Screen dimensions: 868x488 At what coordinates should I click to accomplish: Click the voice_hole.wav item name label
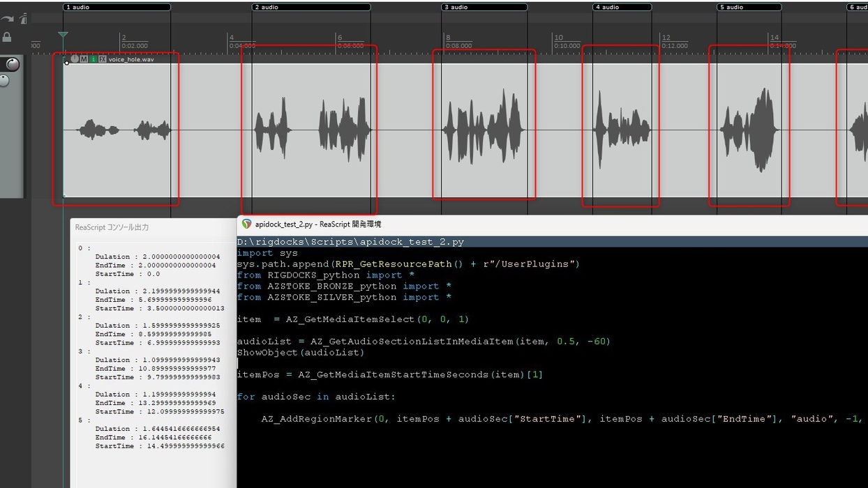(131, 59)
